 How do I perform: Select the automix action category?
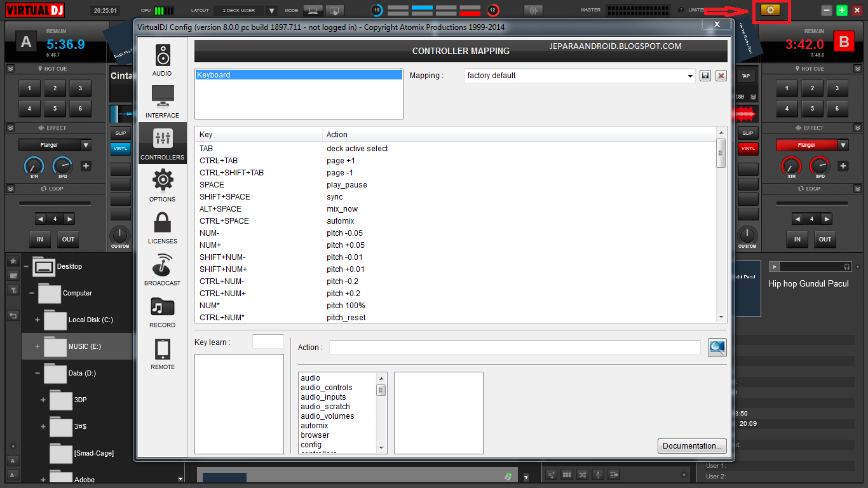(315, 426)
